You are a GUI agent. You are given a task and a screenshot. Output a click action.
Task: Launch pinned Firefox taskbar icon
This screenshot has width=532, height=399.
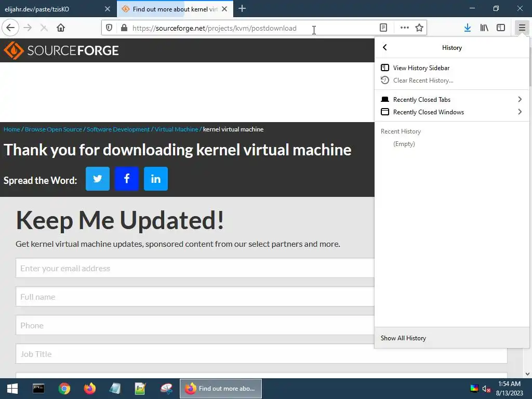click(90, 389)
